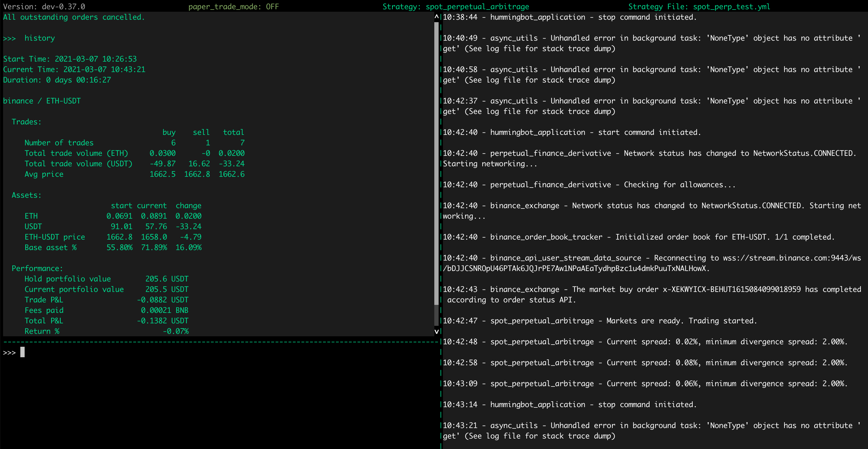Viewport: 868px width, 449px height.
Task: Click the history command in output panel
Action: tap(39, 38)
